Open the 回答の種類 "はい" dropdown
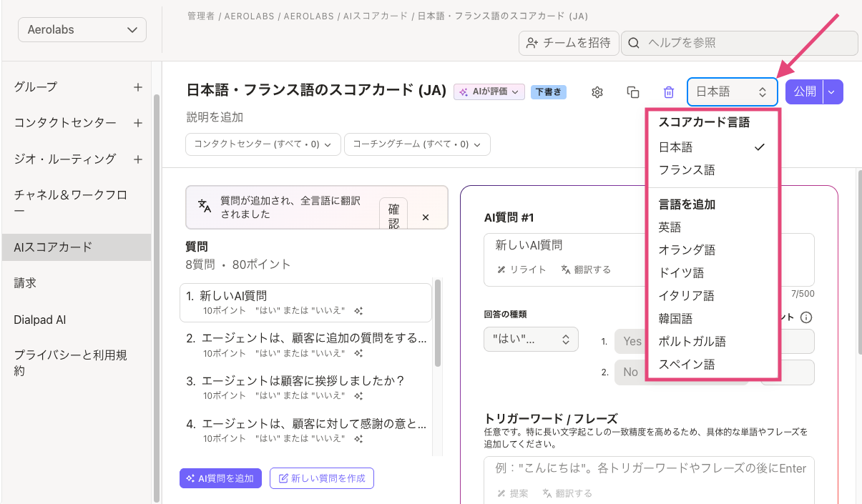862x504 pixels. (x=531, y=339)
